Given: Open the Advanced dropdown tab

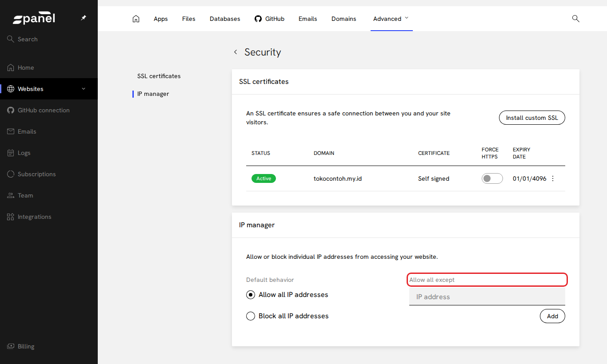Looking at the screenshot, I should click(391, 19).
